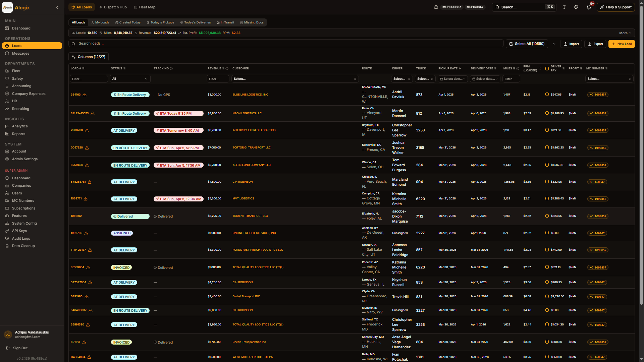This screenshot has width=644, height=362.
Task: Click the miles column info icon
Action: [x=518, y=69]
